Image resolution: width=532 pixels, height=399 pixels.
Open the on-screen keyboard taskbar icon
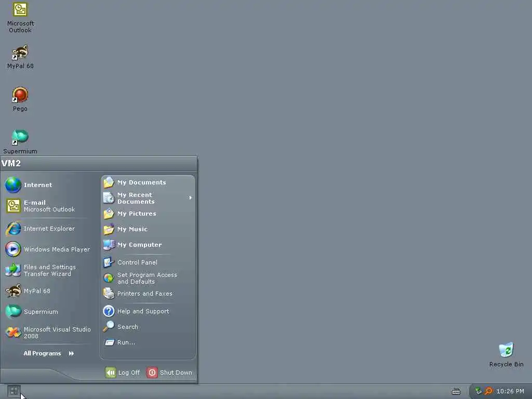pos(456,392)
